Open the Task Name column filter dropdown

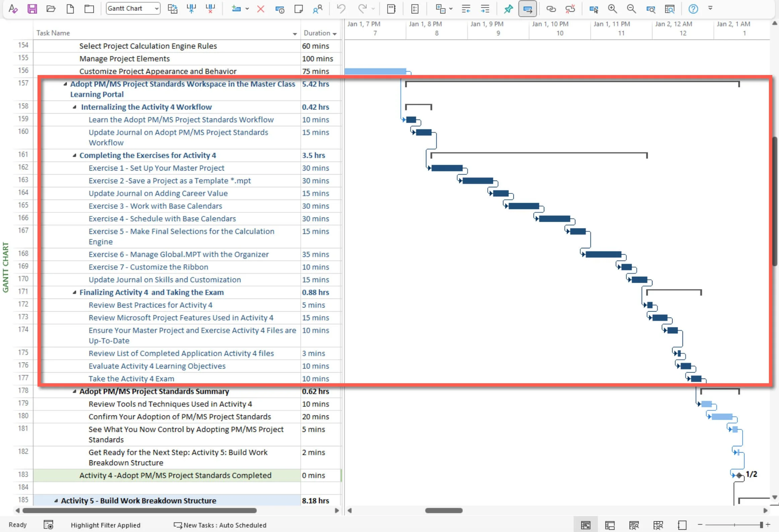click(295, 34)
